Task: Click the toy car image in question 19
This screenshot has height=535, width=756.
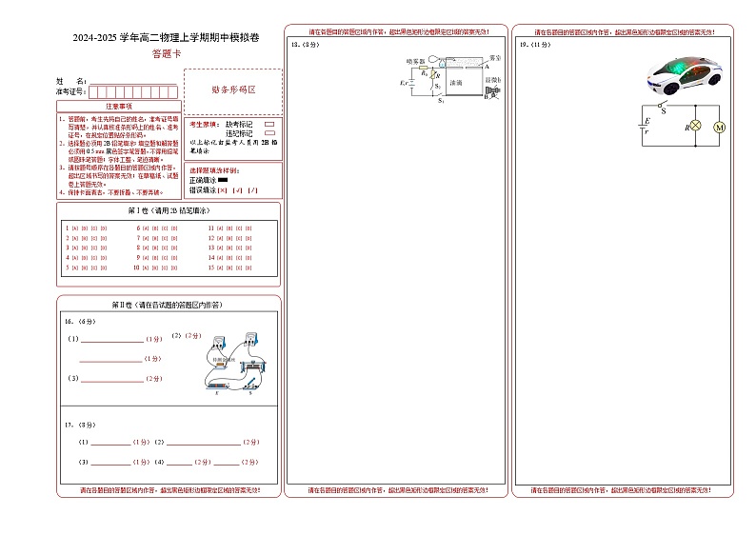Action: 683,73
